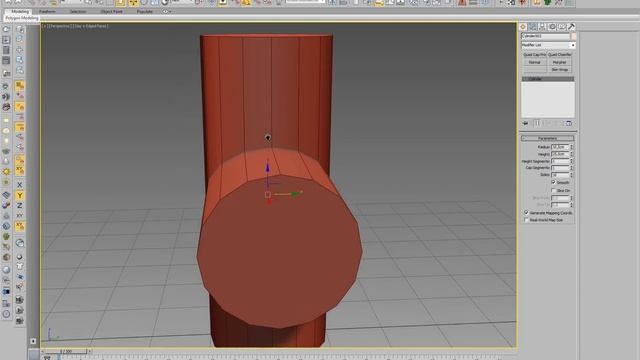Screen dimensions: 640x360
Task: Restrict transform to XY plane constraint
Action: click(x=20, y=215)
